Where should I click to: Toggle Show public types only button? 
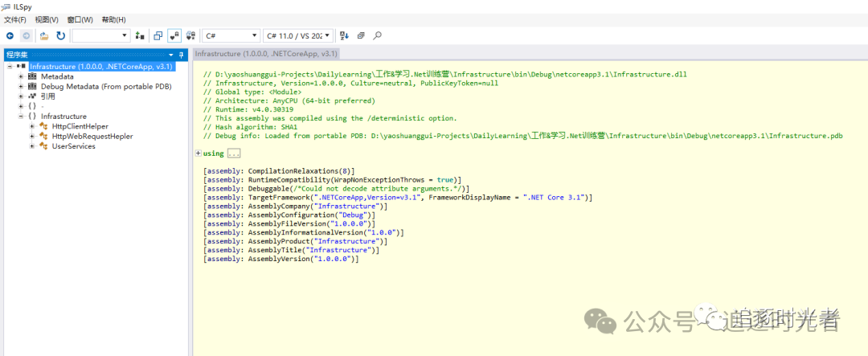[x=158, y=35]
